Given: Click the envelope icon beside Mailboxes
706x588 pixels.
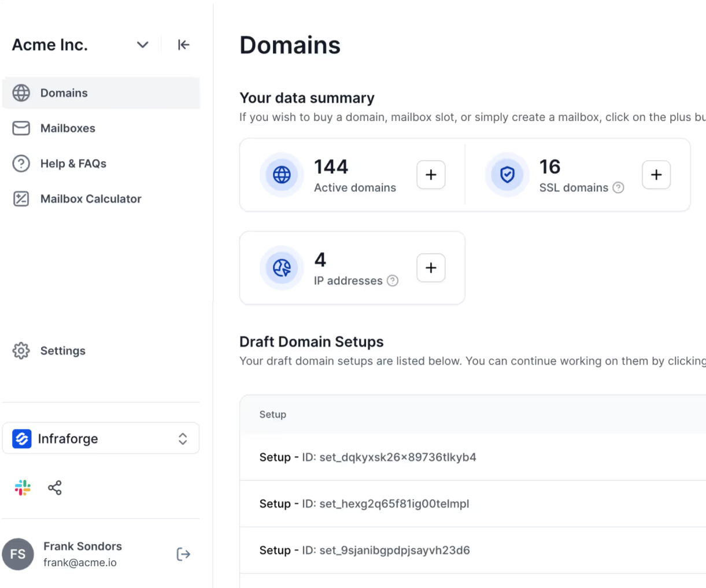Looking at the screenshot, I should 21,128.
